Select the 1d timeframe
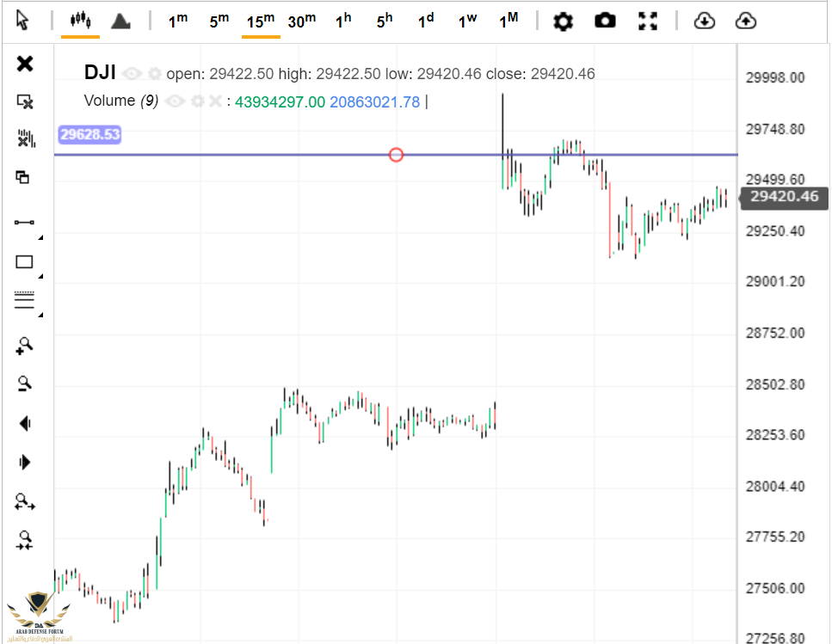The image size is (832, 644). (426, 21)
